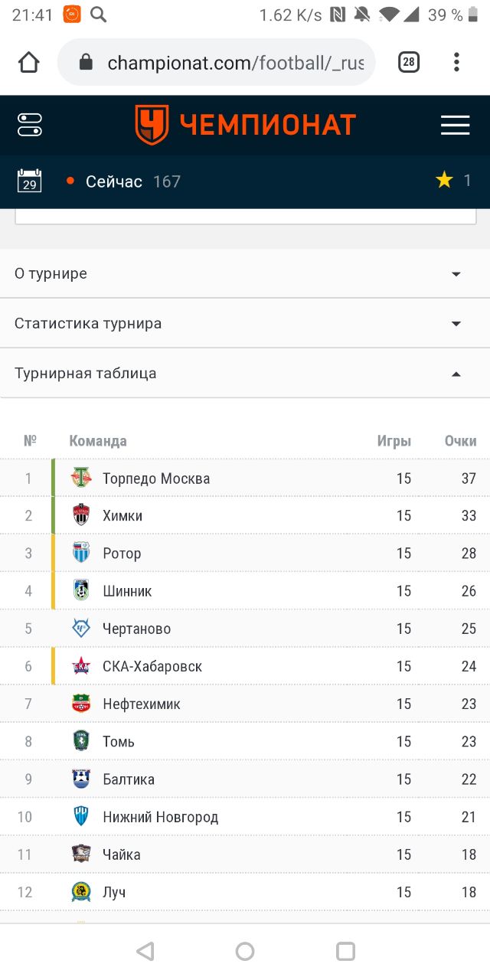Screen dimensions: 490x980
Task: Open the Химки team page
Action: pos(122,515)
